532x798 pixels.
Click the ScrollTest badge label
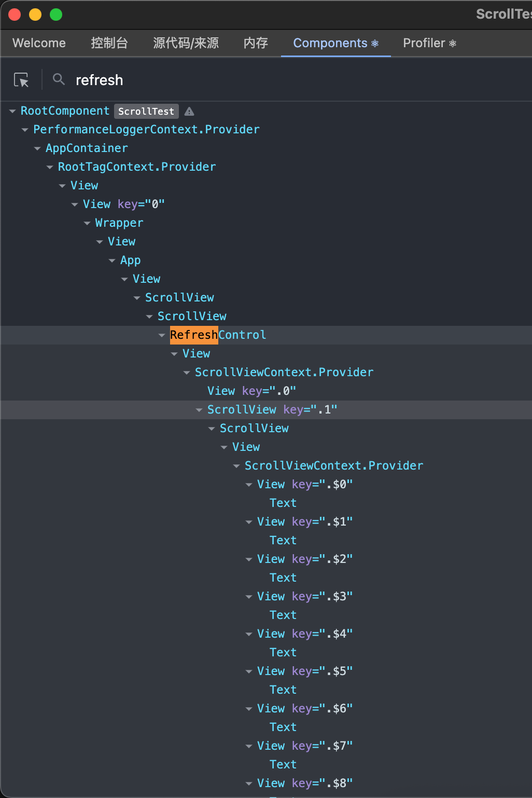146,112
